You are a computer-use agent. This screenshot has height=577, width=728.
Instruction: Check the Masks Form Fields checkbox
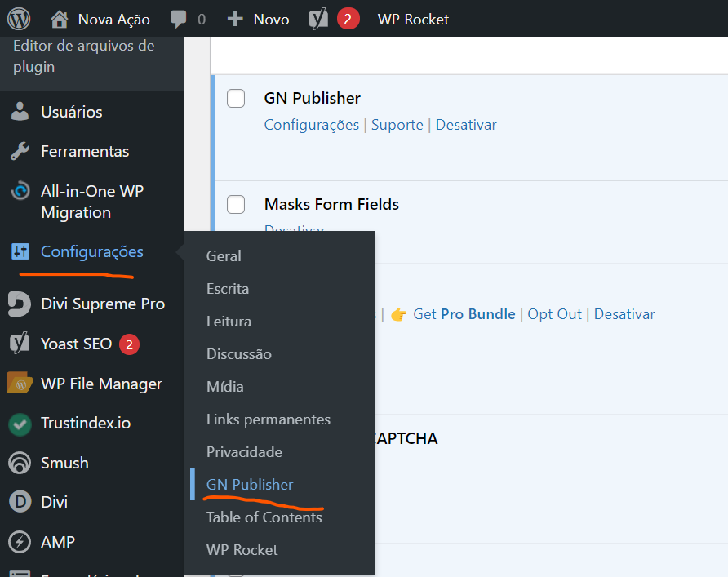click(235, 204)
